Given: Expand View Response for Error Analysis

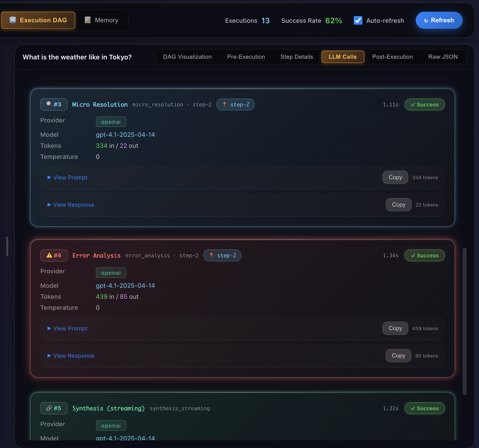Looking at the screenshot, I should pyautogui.click(x=71, y=356).
